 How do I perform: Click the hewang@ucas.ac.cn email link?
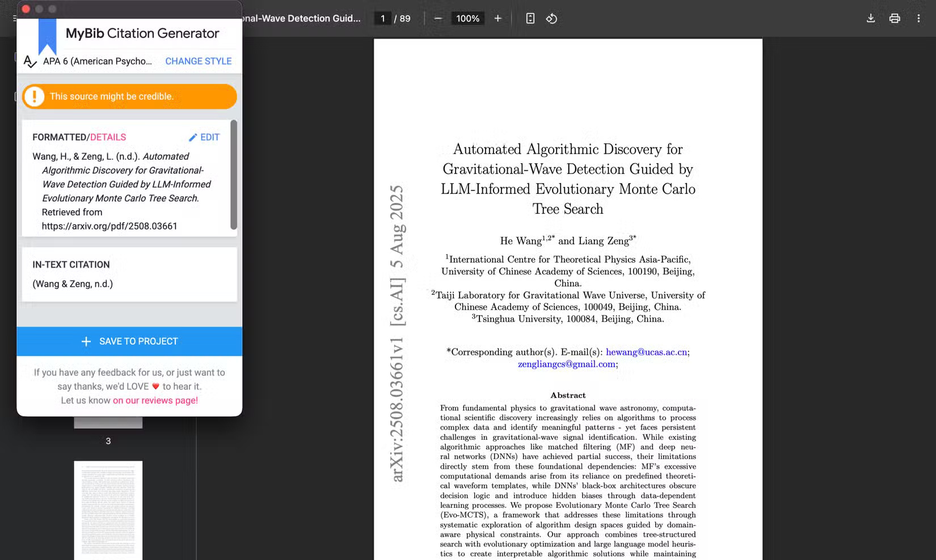646,352
